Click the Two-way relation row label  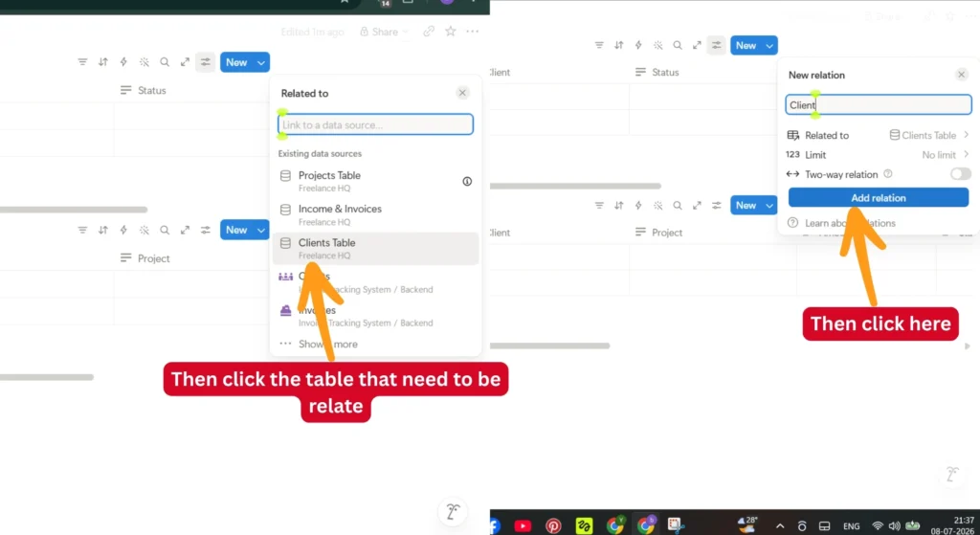[x=840, y=174]
